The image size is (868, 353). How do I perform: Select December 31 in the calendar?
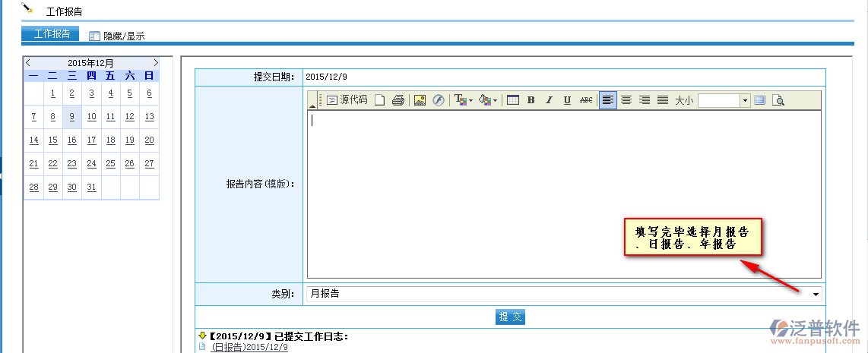91,187
